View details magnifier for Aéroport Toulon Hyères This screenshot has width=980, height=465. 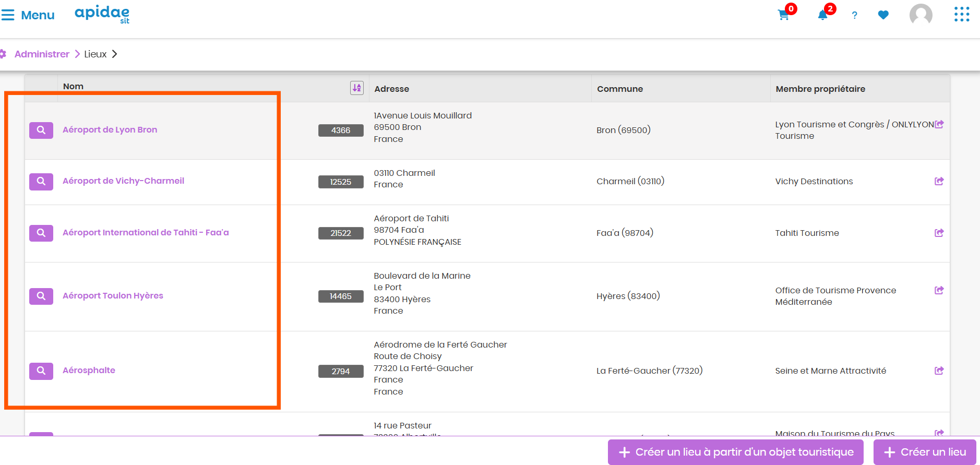41,296
